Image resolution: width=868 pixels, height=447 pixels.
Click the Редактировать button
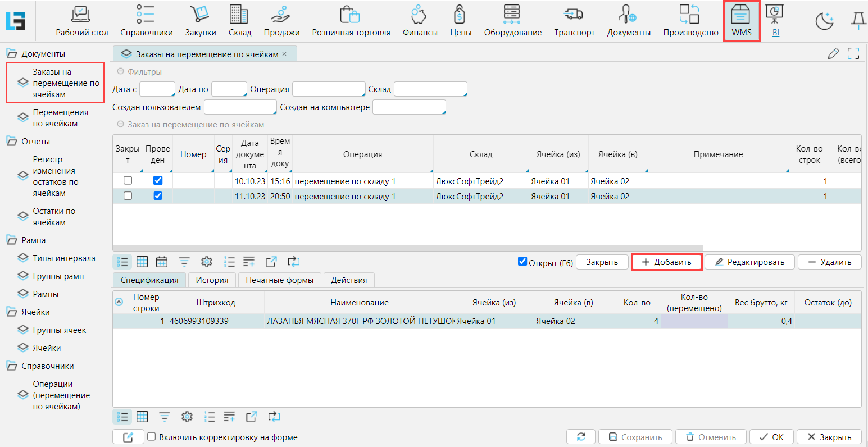tap(749, 262)
